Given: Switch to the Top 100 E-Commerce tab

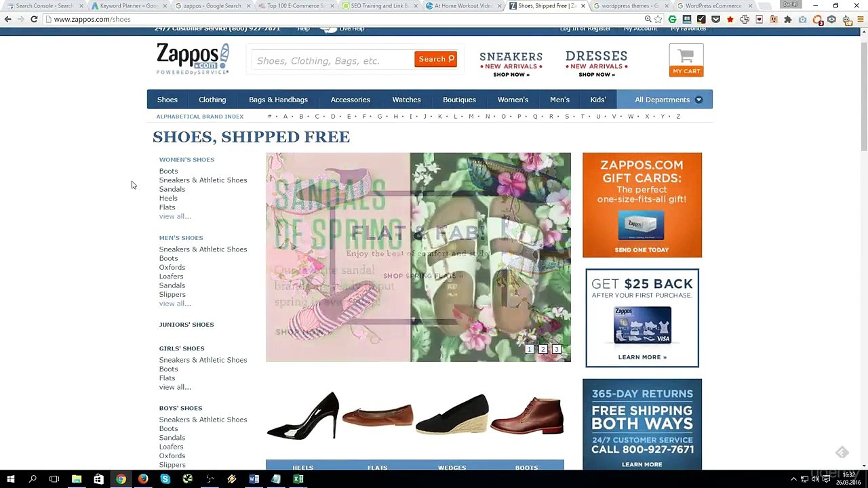Looking at the screenshot, I should (x=295, y=6).
